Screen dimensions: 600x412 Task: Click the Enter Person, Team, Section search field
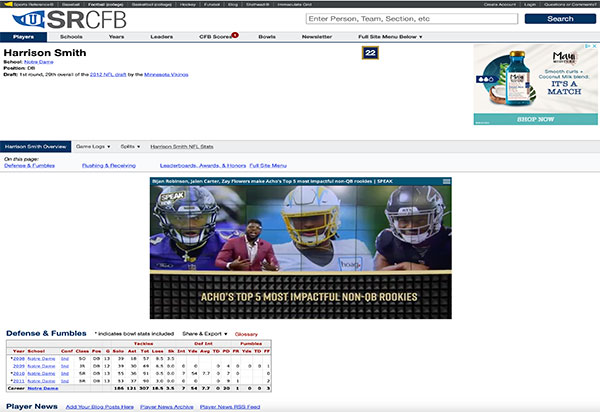(x=412, y=19)
